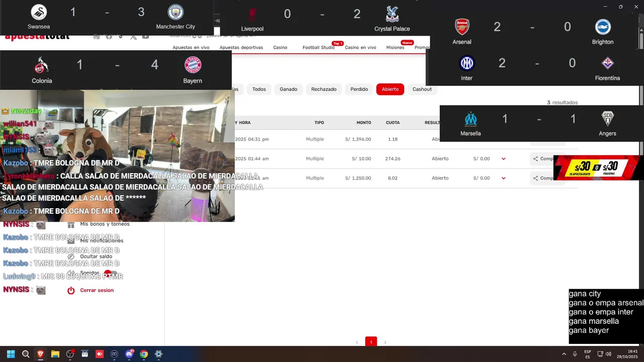Click the share icon in S/ 10.00 row

(x=536, y=159)
